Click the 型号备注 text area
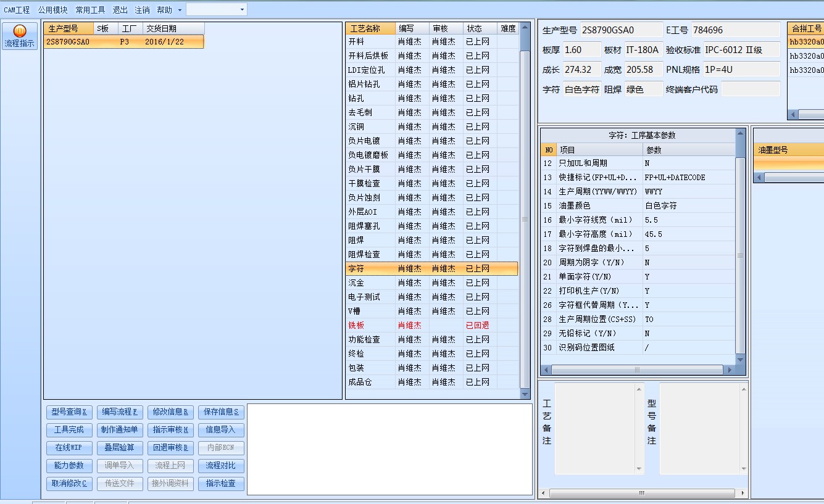 coord(704,429)
